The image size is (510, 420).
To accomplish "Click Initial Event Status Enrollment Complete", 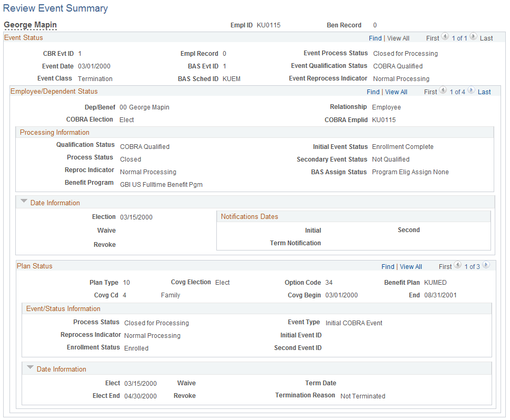I will coord(403,147).
